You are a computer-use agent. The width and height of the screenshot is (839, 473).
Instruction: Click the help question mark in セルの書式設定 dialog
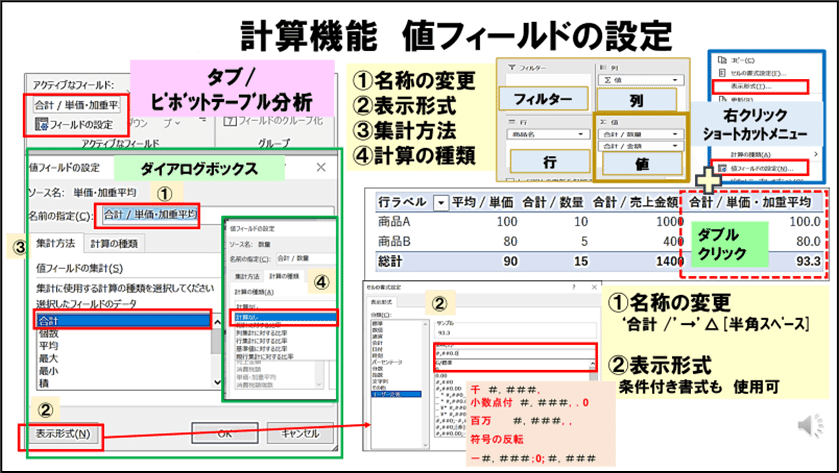[x=574, y=287]
